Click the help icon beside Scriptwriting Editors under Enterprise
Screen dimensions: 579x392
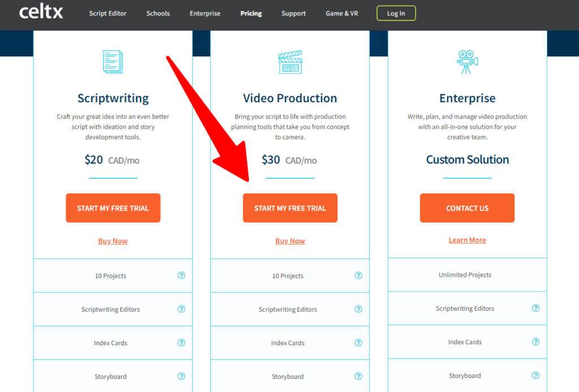[x=535, y=308]
